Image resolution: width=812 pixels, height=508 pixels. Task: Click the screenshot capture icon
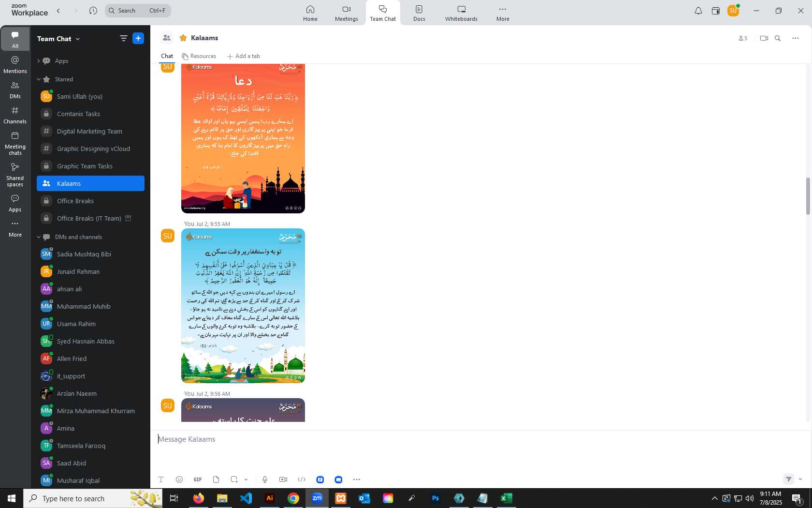click(234, 479)
